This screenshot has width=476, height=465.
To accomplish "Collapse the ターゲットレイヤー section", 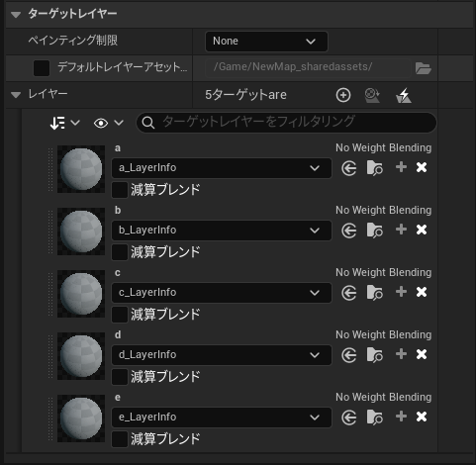I will 16,14.
